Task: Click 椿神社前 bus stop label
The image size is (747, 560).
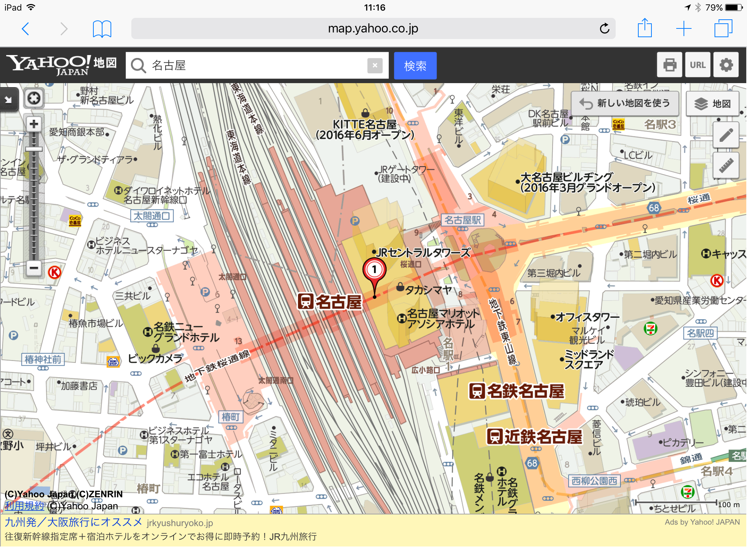Action: [x=43, y=359]
